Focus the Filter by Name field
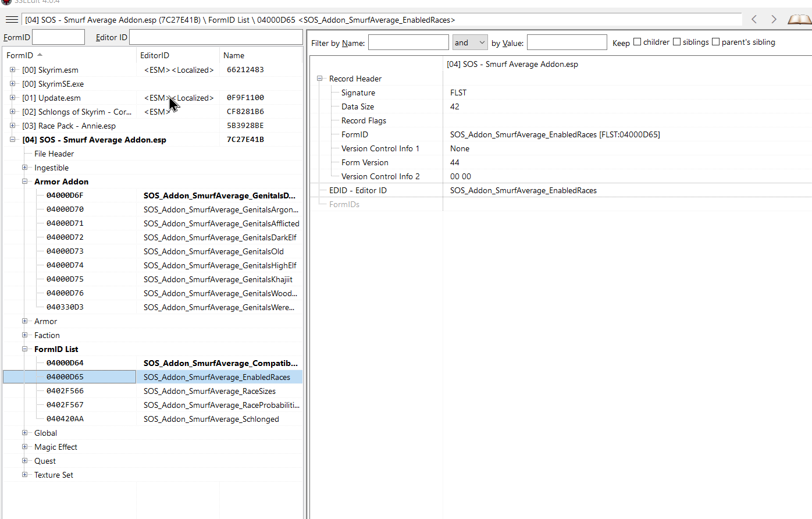 [x=408, y=42]
